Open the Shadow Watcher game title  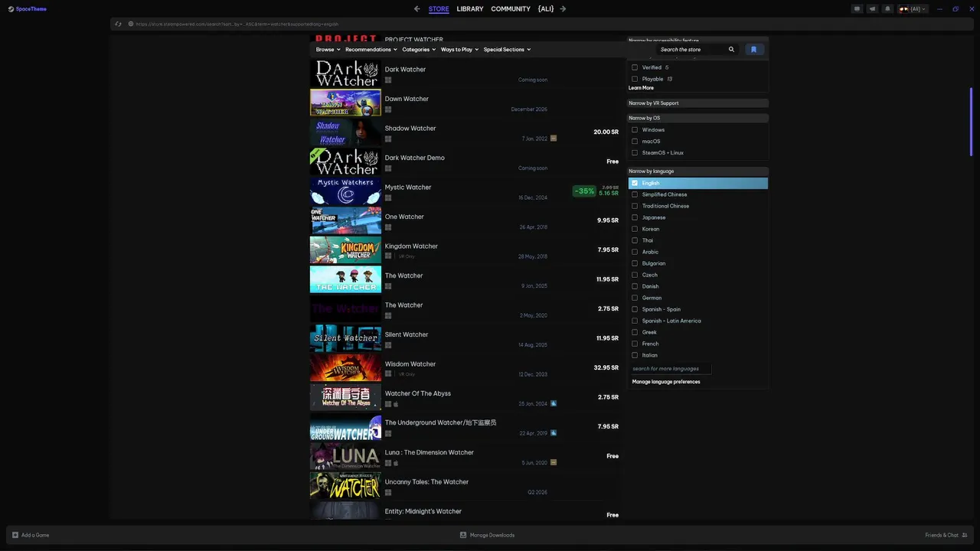410,129
